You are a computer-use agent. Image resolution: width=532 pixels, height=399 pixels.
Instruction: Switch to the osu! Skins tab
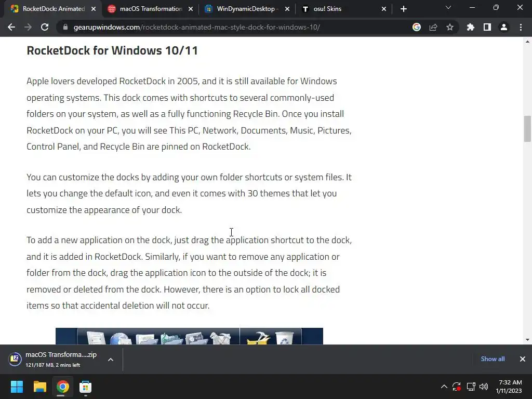343,9
